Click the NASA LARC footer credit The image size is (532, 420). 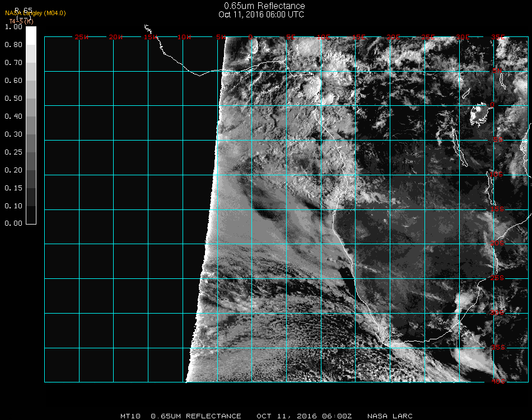coord(390,416)
